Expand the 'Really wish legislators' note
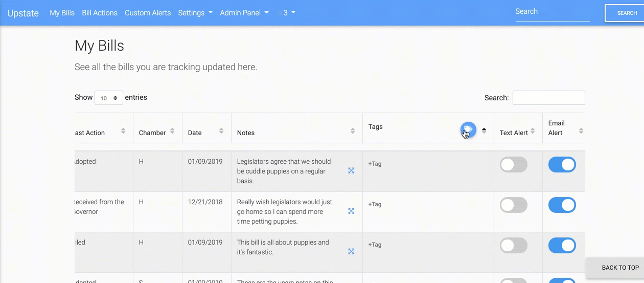Screen dimensions: 644x283 click(351, 211)
